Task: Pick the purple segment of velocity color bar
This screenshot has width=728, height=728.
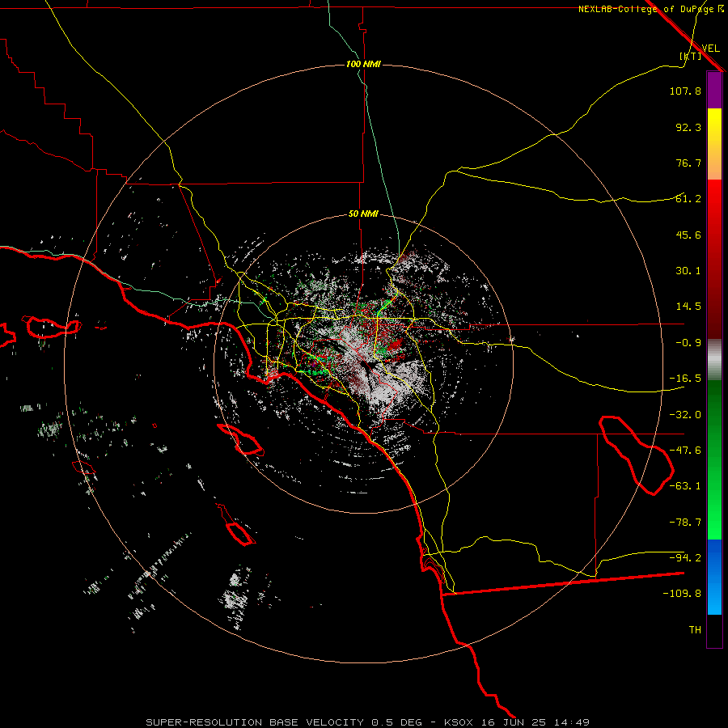Action: (x=714, y=90)
